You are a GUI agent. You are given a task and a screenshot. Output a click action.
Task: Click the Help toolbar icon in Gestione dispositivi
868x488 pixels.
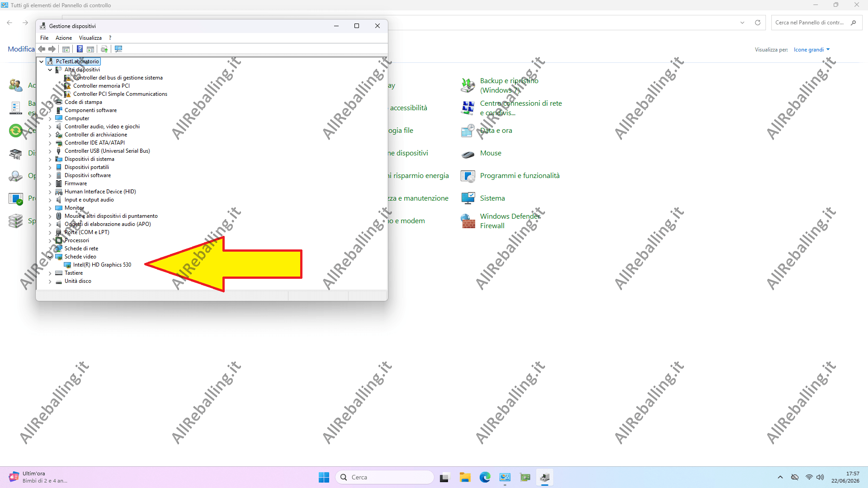[80, 49]
